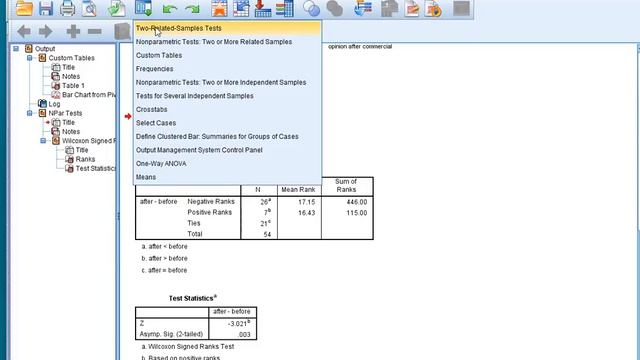Collapse outline item with the minus icon

[95, 31]
